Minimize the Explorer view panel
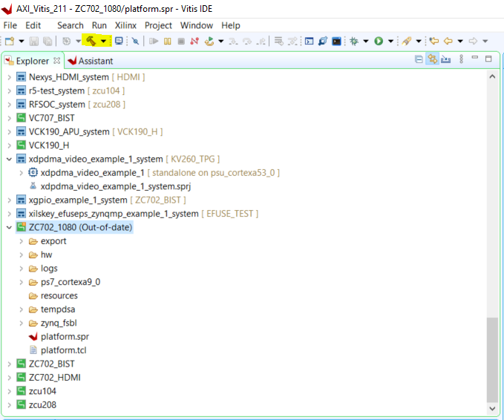The height and width of the screenshot is (420, 504). [475, 58]
